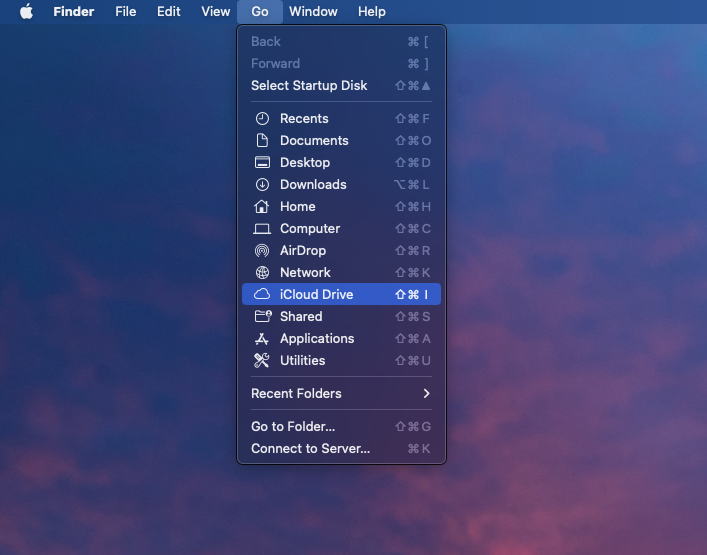
Task: Select the Utilities label
Action: (302, 361)
